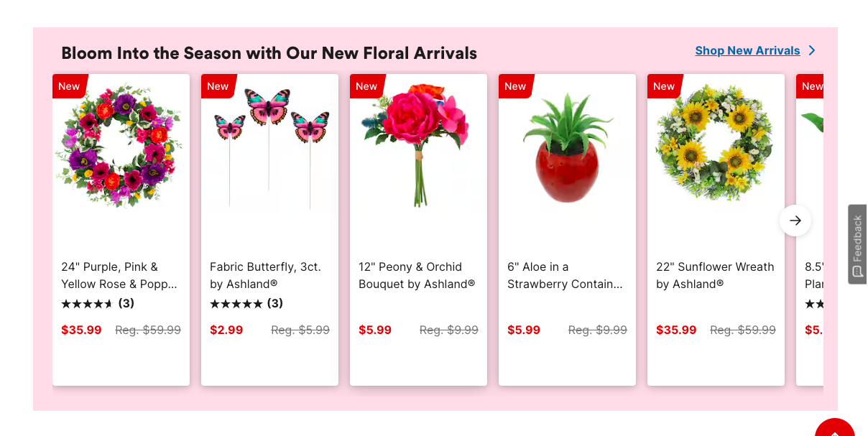This screenshot has width=868, height=436.
Task: Click the carousel next arrow button
Action: (x=795, y=221)
